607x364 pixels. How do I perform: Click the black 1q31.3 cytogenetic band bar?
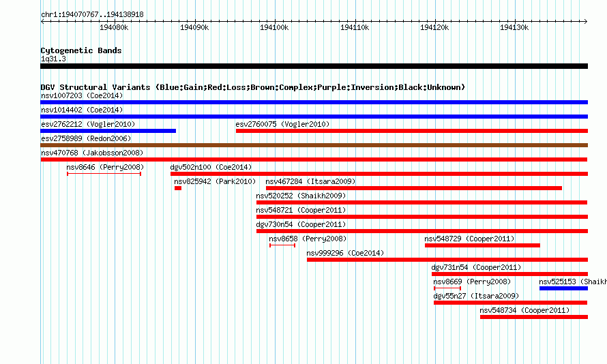coord(314,66)
